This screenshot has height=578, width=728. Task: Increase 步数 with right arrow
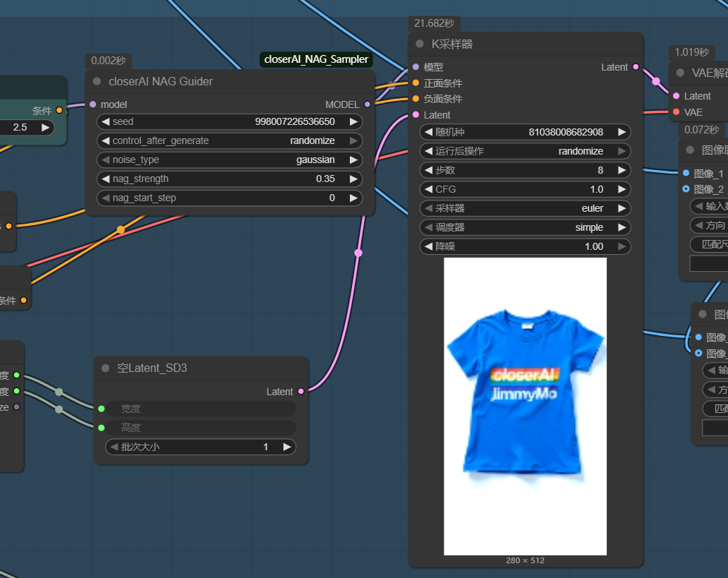621,170
